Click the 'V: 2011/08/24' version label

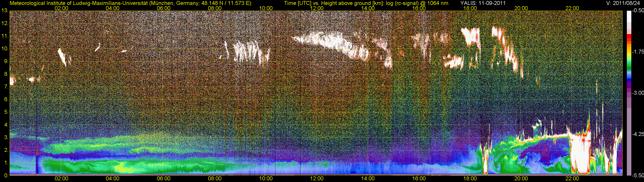[623, 3]
